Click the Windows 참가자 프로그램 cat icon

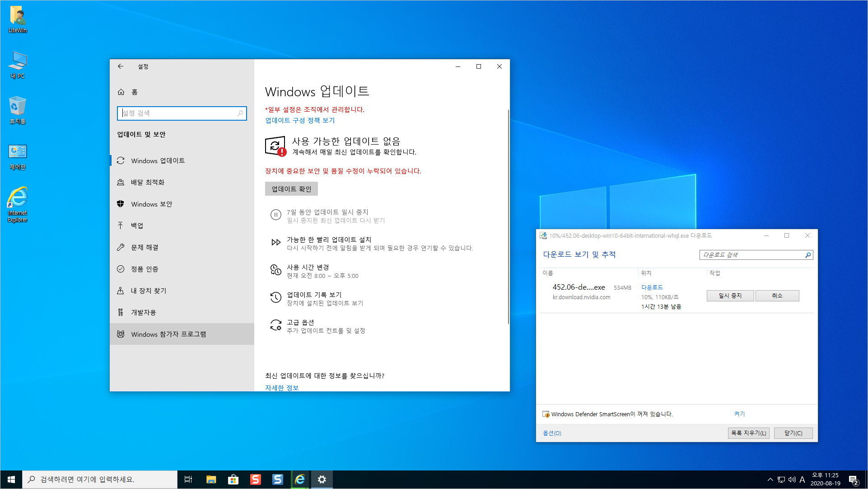click(121, 334)
